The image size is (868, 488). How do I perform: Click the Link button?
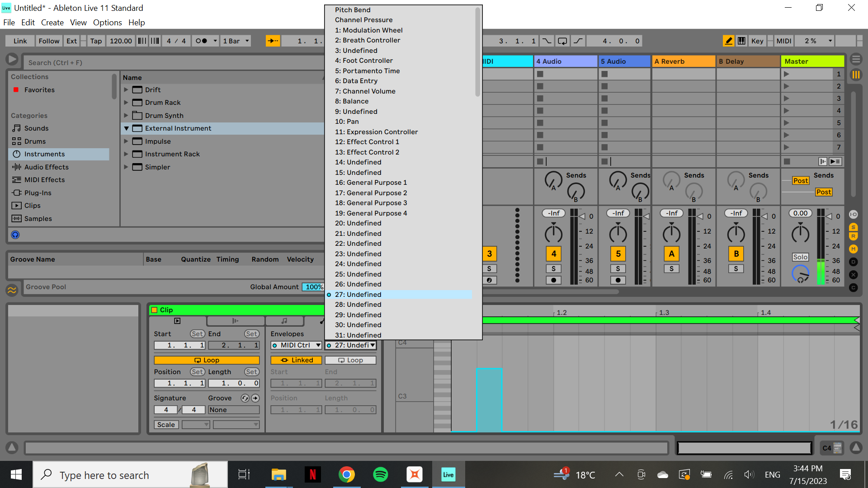(20, 41)
